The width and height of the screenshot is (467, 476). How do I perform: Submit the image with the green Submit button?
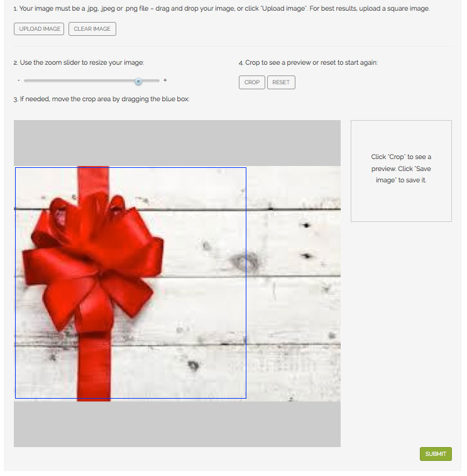click(436, 454)
